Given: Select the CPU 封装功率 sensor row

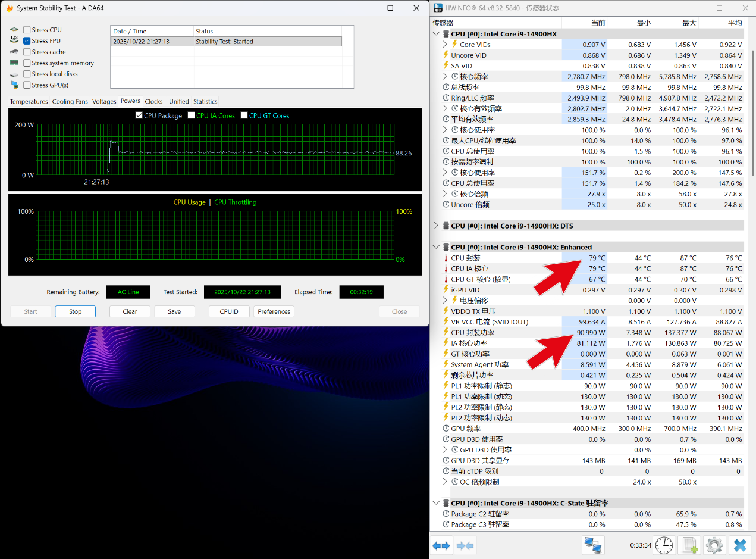Looking at the screenshot, I should 472,333.
